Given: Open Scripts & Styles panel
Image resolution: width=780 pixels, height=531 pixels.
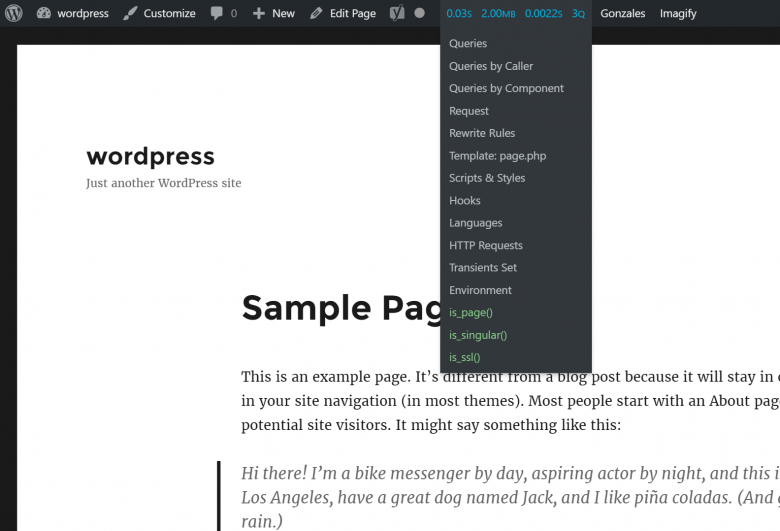Looking at the screenshot, I should (x=487, y=178).
